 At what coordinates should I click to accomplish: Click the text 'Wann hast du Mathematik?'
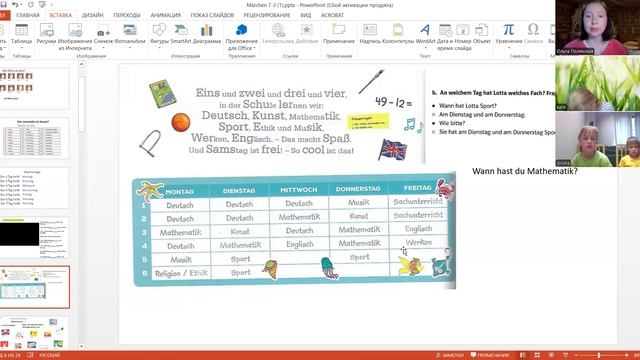524,171
